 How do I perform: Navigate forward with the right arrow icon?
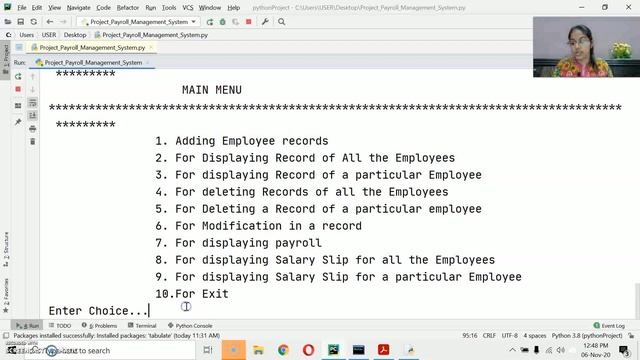point(63,22)
